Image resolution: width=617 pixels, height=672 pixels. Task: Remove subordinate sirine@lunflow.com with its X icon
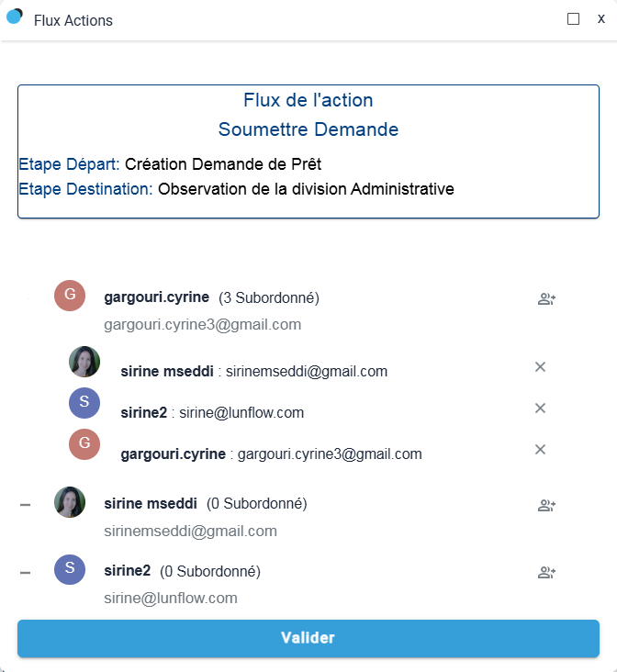point(541,409)
